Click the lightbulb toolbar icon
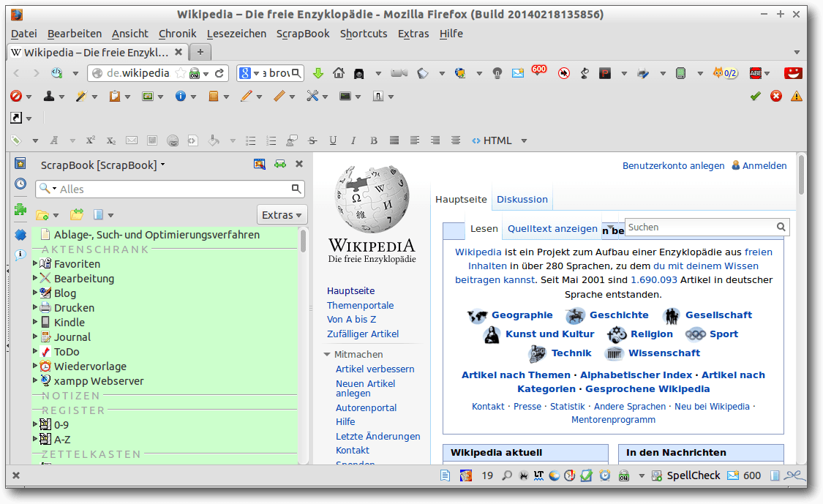 pyautogui.click(x=497, y=73)
